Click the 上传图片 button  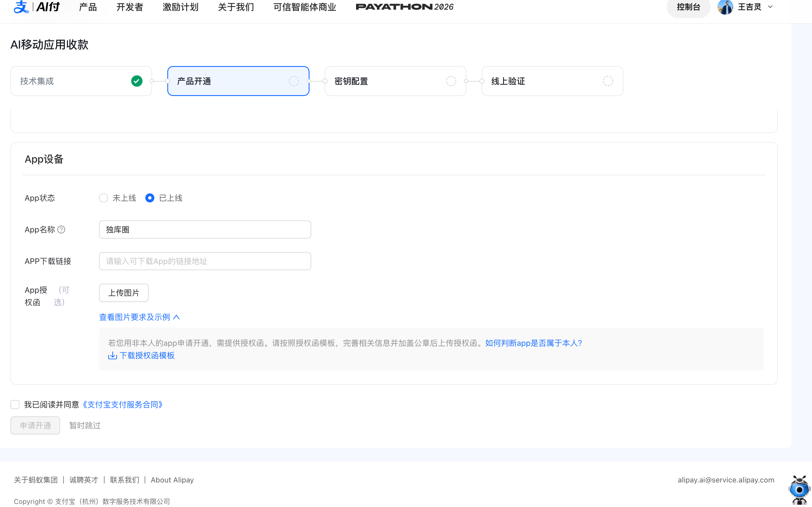(124, 293)
